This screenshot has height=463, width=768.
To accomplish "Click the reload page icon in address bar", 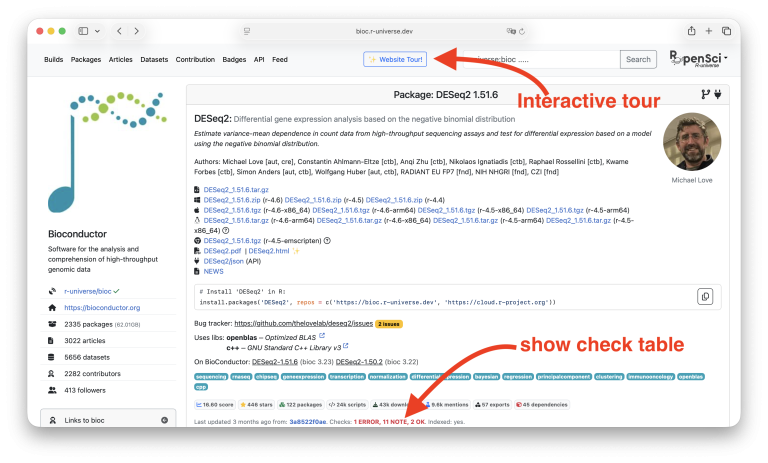I will point(522,31).
